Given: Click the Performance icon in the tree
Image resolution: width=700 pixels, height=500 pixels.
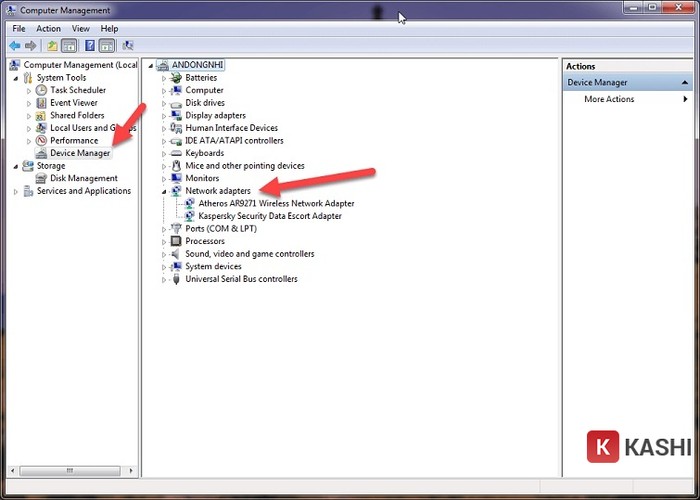Looking at the screenshot, I should pos(41,141).
